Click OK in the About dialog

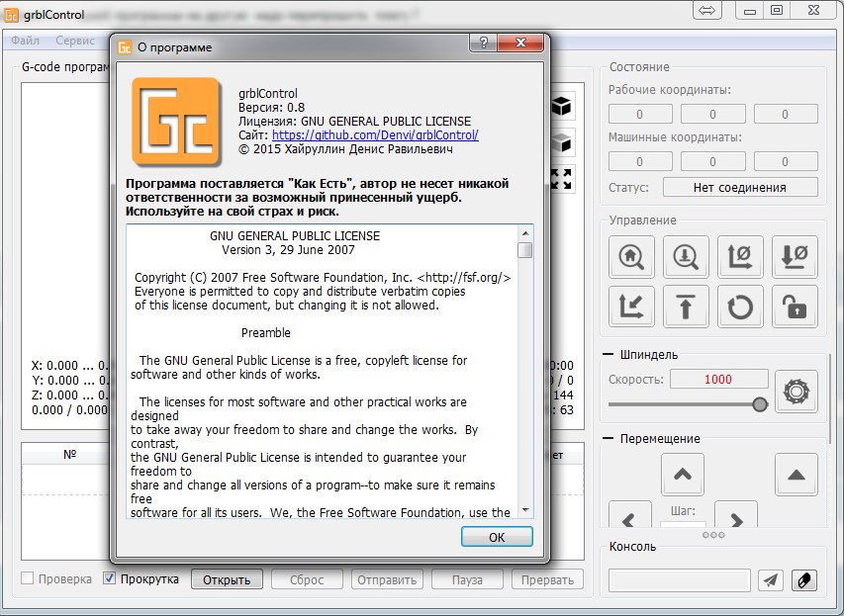click(497, 537)
